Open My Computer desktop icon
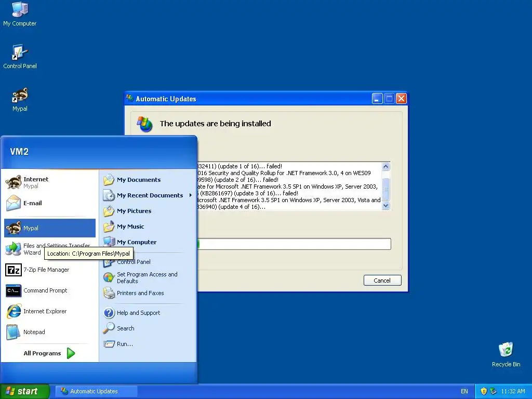532x399 pixels. (x=20, y=14)
